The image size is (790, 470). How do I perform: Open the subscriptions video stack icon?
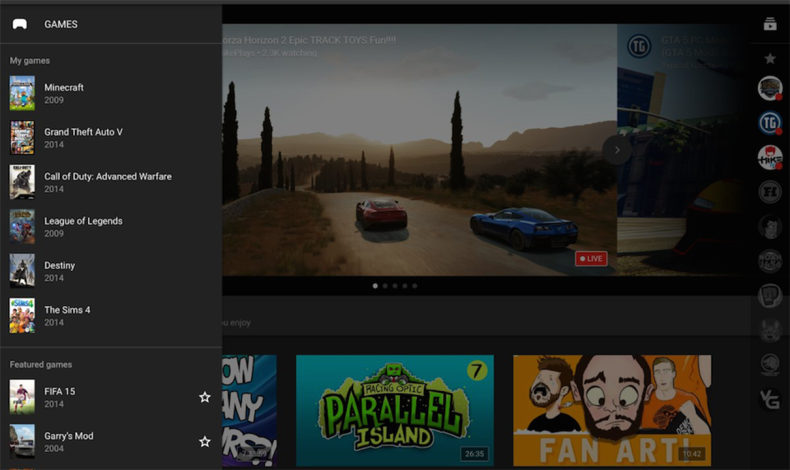click(x=770, y=24)
